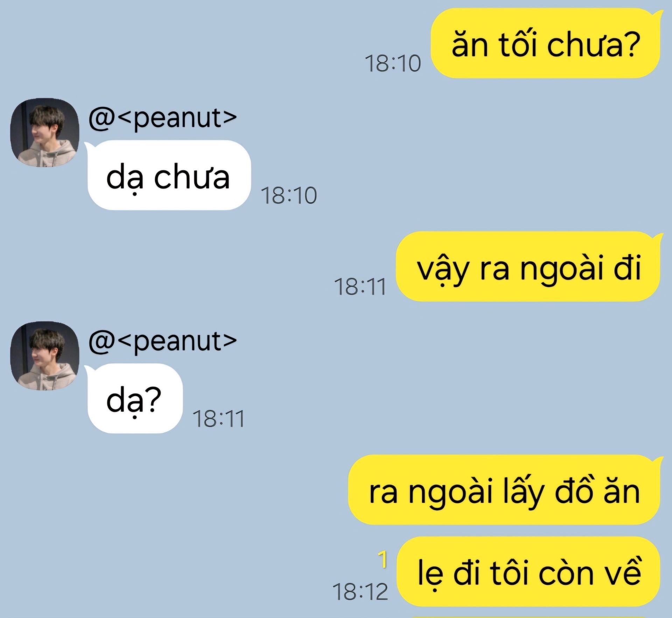Click the yellow unread count 1 indicator

383,559
